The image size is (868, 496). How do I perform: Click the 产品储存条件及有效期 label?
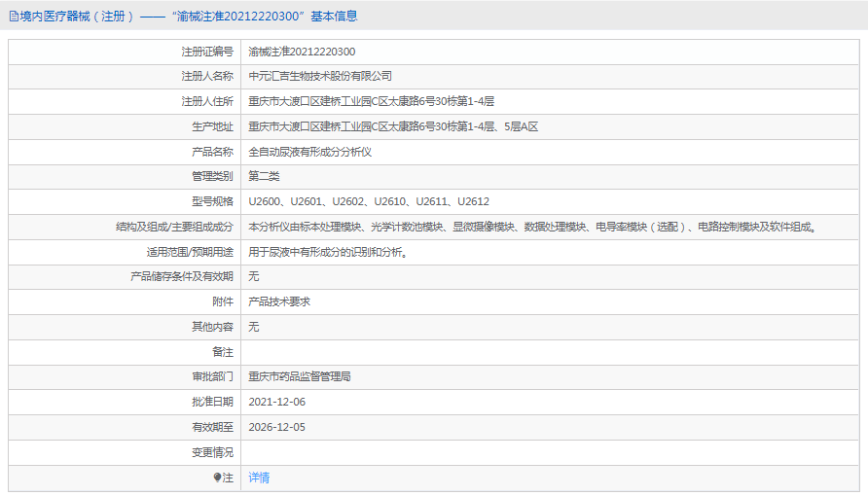click(182, 276)
